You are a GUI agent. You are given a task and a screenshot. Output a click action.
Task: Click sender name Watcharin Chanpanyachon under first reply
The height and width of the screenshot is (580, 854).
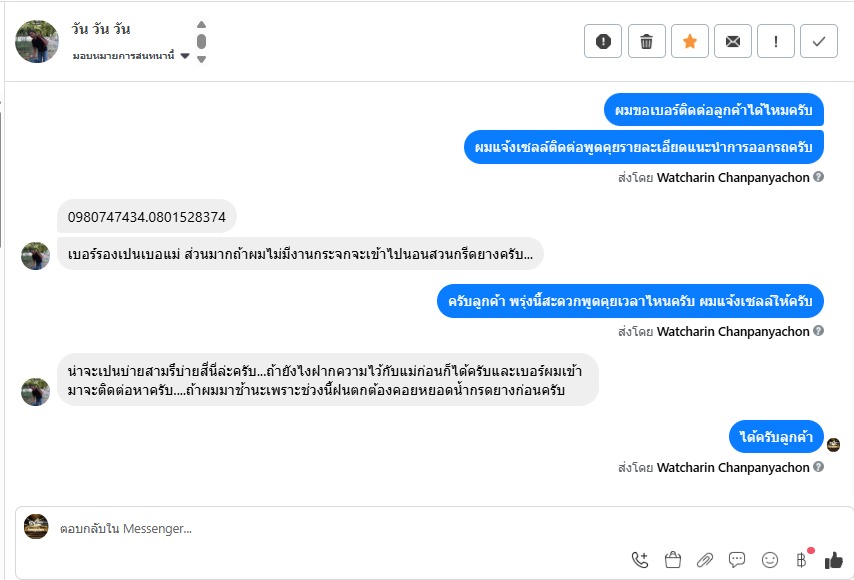pyautogui.click(x=733, y=178)
